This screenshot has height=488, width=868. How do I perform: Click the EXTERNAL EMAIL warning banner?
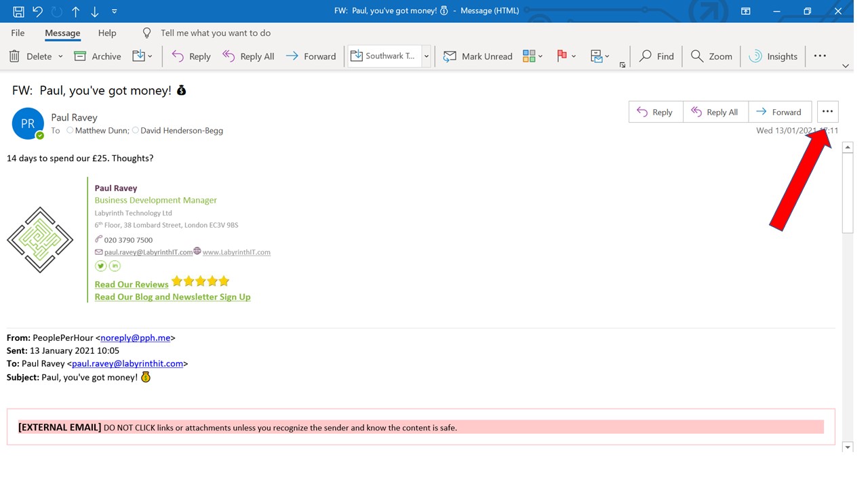420,427
